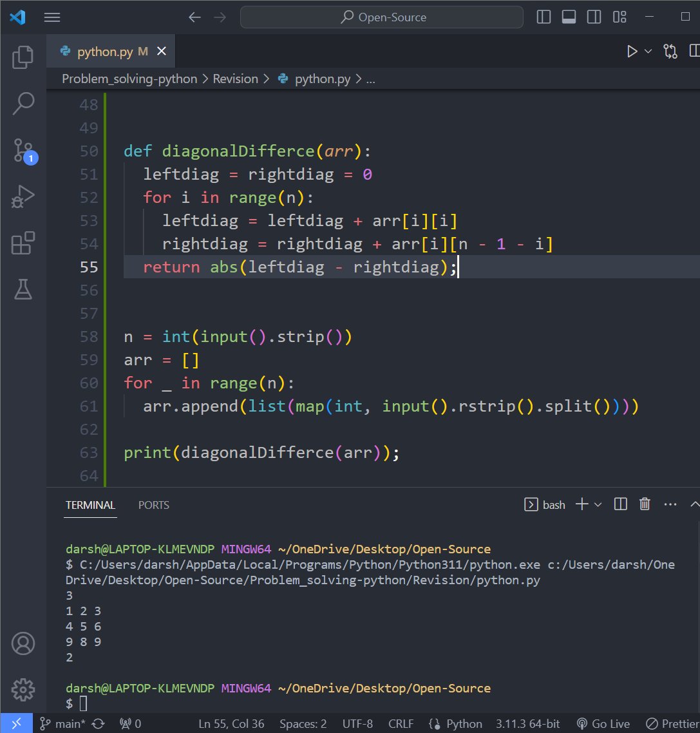Screen dimensions: 700x733
Task: Open the Accounts menu icon
Action: tap(23, 643)
